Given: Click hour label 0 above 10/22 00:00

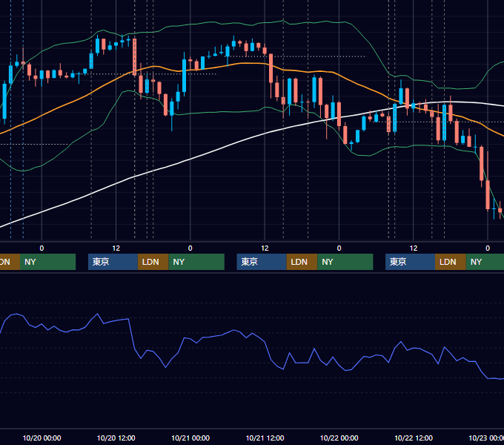Looking at the screenshot, I should 339,248.
